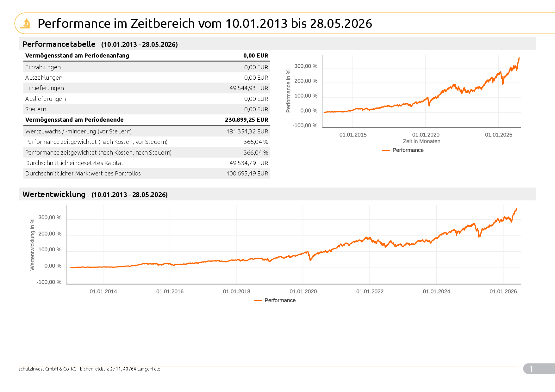Select the "Einzahlungen" row label
Screen dimensions: 555x392
point(43,67)
